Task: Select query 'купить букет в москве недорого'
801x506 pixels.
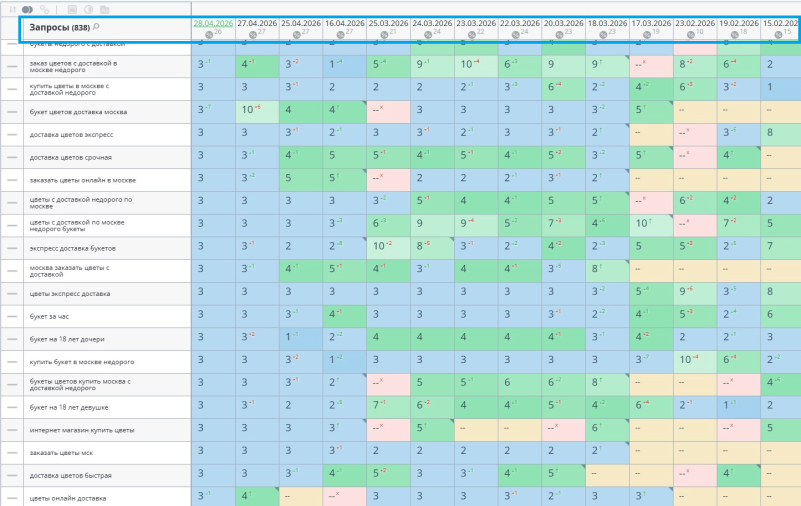Action: (x=82, y=362)
